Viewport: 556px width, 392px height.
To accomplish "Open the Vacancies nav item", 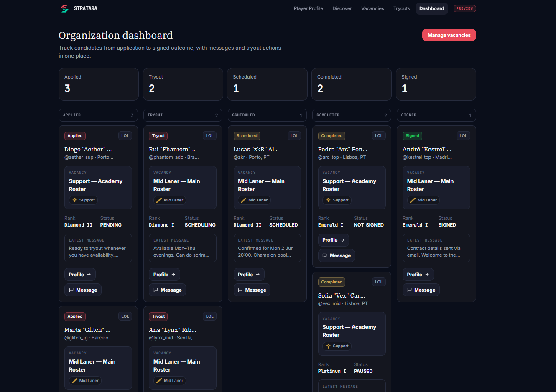I will [372, 8].
